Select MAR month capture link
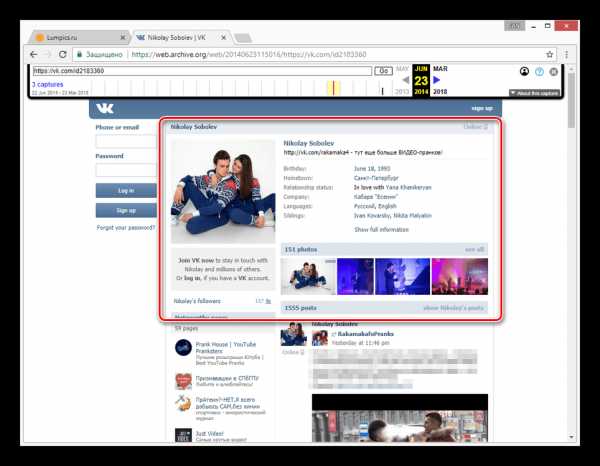 [x=440, y=68]
